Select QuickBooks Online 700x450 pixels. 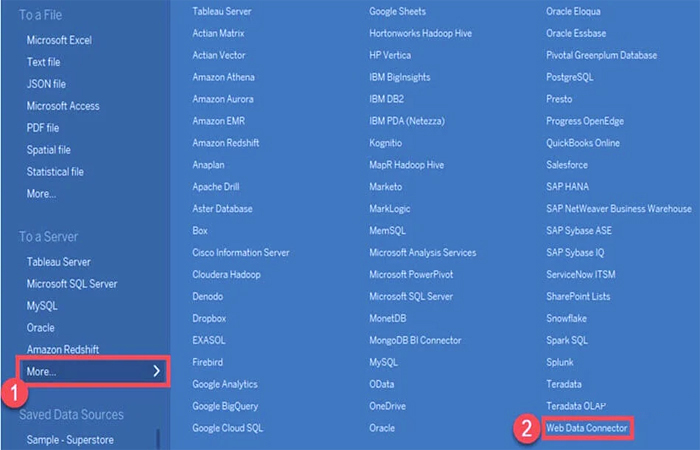(x=583, y=143)
